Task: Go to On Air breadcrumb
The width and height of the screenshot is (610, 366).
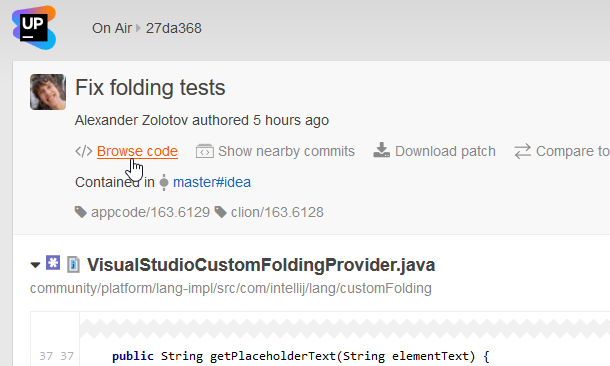Action: pos(112,28)
